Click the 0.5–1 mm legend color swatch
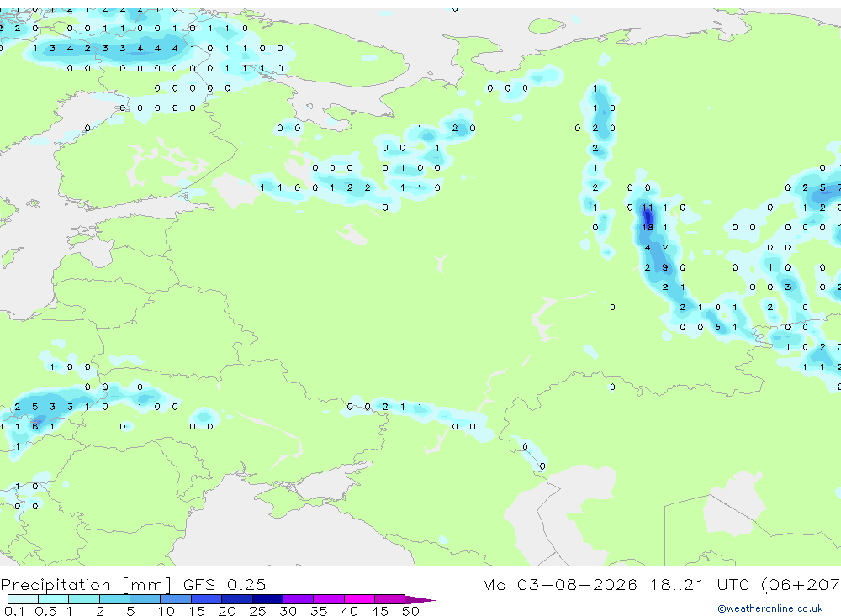 point(54,599)
